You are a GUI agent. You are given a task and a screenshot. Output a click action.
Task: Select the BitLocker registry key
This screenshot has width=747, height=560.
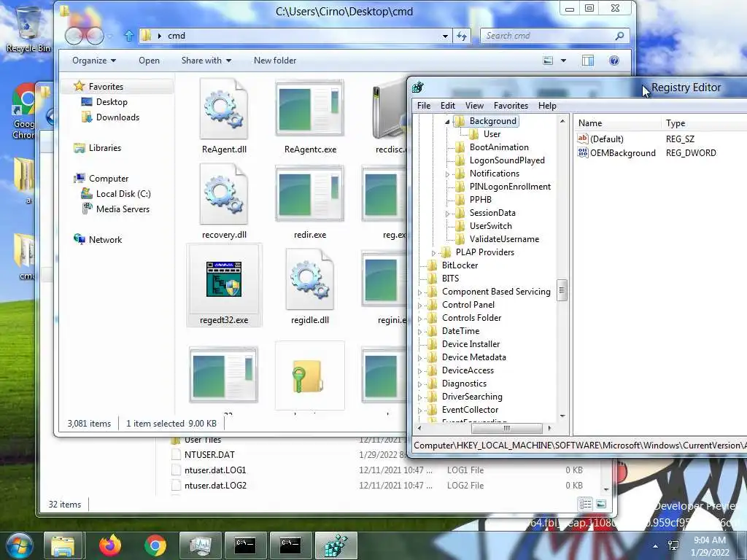(460, 265)
